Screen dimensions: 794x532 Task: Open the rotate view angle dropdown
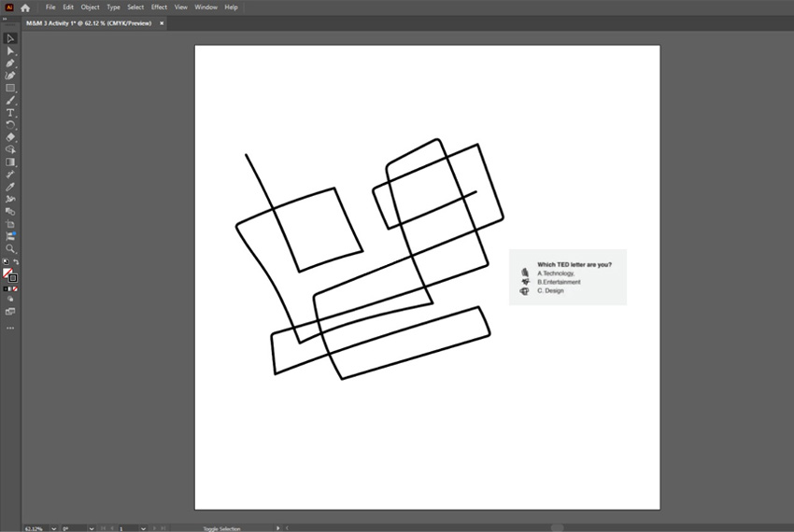[x=91, y=528]
